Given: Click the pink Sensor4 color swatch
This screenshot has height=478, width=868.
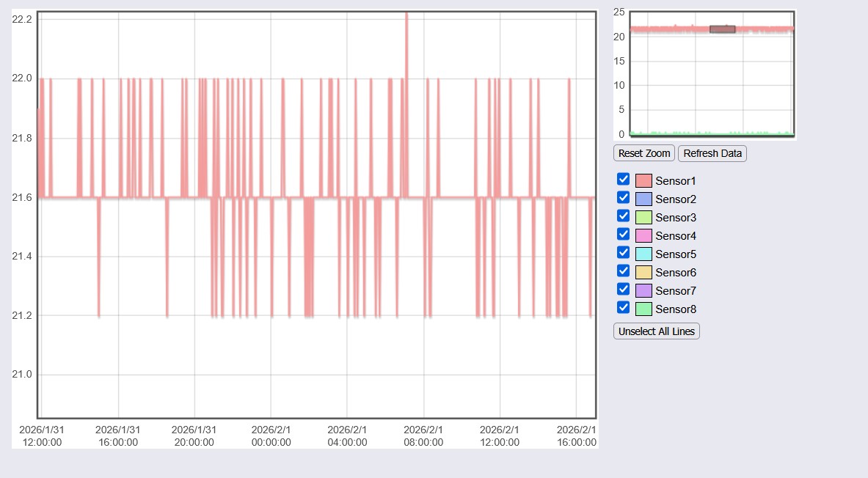Looking at the screenshot, I should [x=643, y=236].
